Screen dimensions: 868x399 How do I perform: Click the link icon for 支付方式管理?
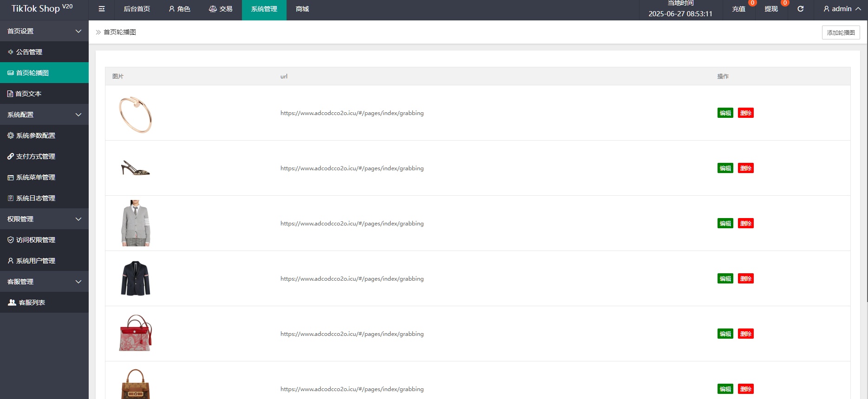click(x=10, y=156)
